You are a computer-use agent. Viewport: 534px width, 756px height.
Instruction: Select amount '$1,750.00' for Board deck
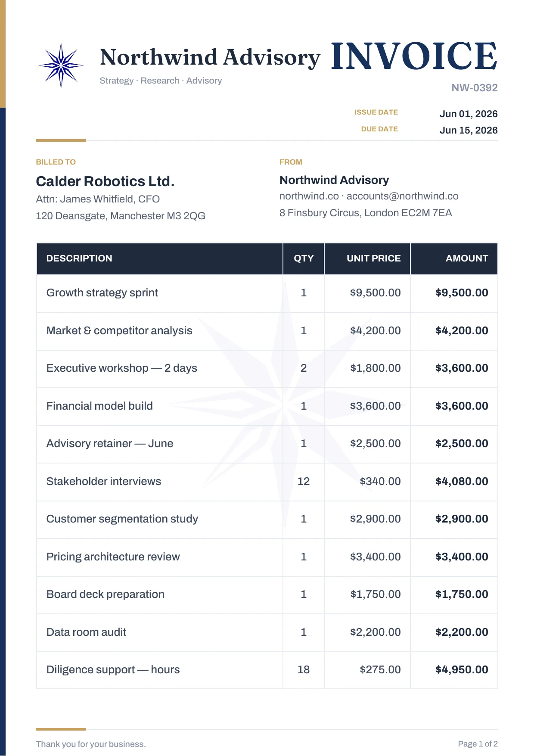(462, 594)
